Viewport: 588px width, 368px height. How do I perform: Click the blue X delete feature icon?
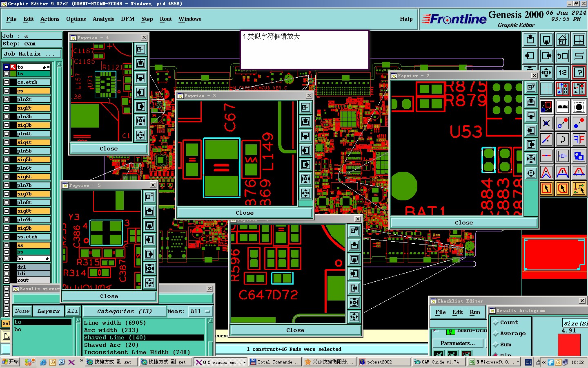[546, 123]
